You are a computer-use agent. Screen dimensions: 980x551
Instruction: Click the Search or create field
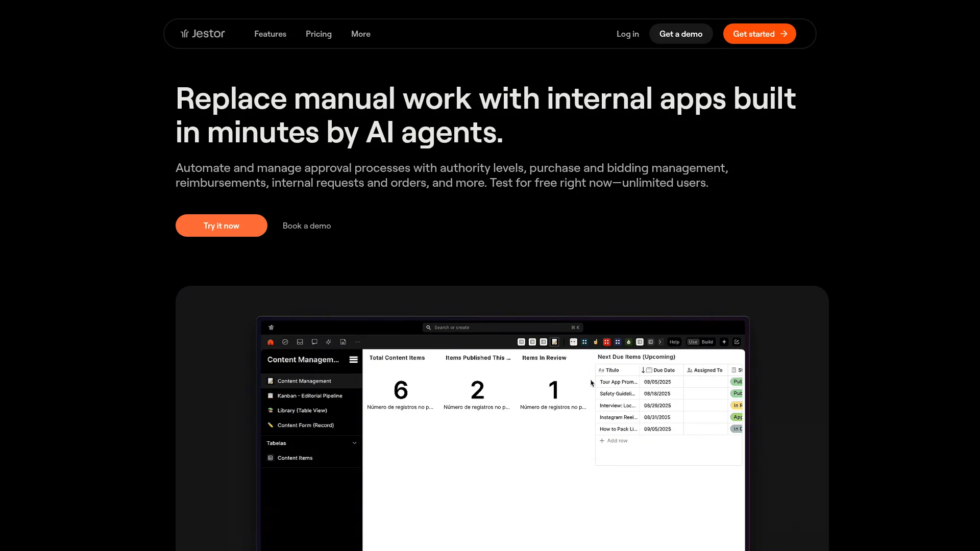(x=502, y=328)
